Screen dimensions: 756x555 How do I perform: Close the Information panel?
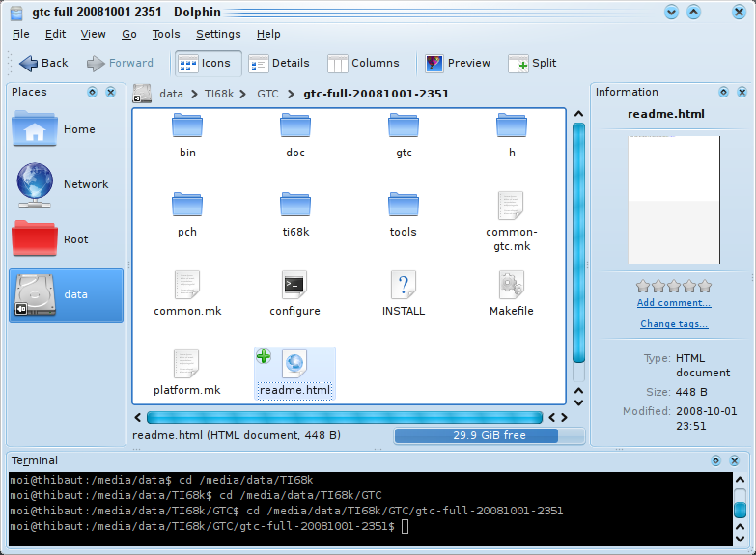[x=742, y=92]
